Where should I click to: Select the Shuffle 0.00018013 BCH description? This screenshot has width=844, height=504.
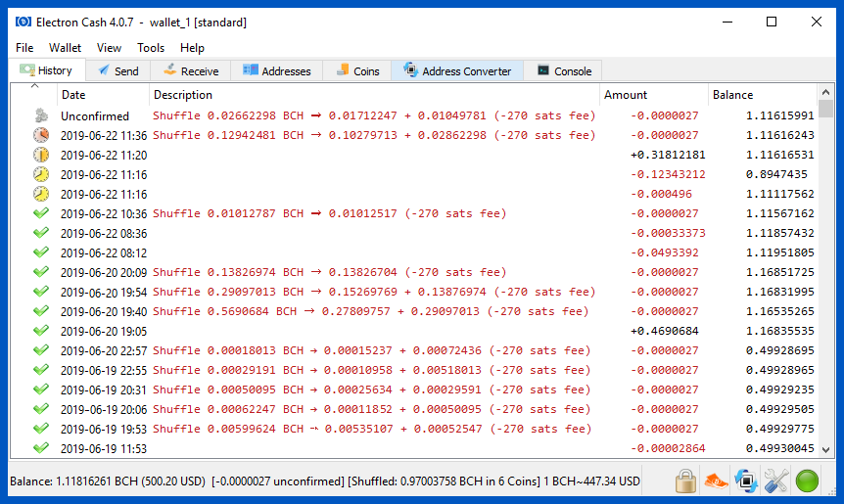click(371, 350)
